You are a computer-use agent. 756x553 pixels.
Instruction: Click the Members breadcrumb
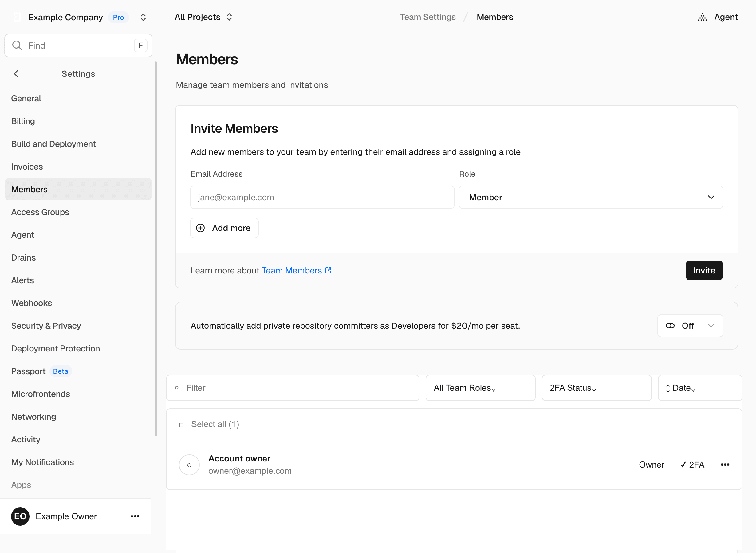click(494, 17)
